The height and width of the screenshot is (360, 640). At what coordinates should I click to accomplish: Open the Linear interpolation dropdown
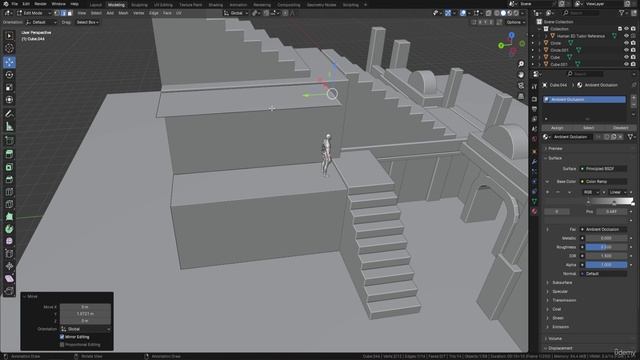[617, 192]
